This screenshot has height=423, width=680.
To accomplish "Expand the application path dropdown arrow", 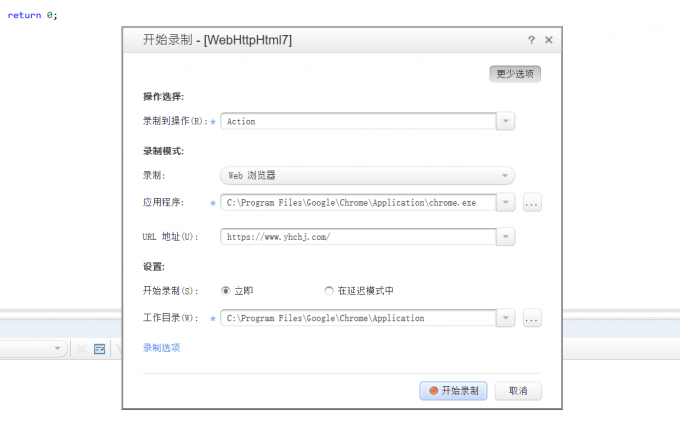I will (x=506, y=203).
